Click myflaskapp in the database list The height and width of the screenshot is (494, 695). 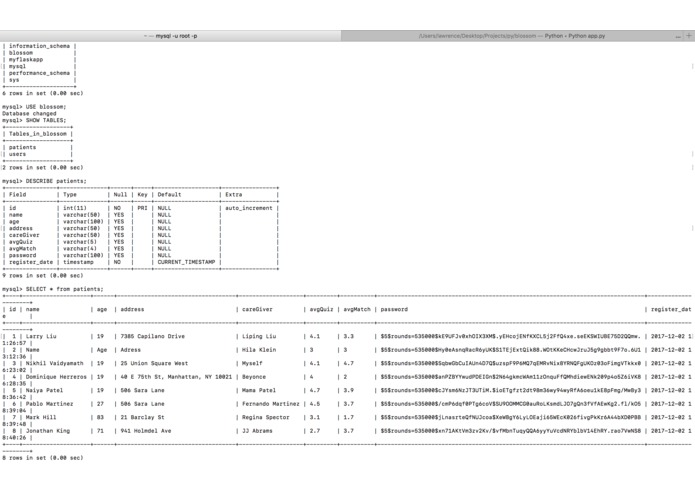(x=26, y=59)
